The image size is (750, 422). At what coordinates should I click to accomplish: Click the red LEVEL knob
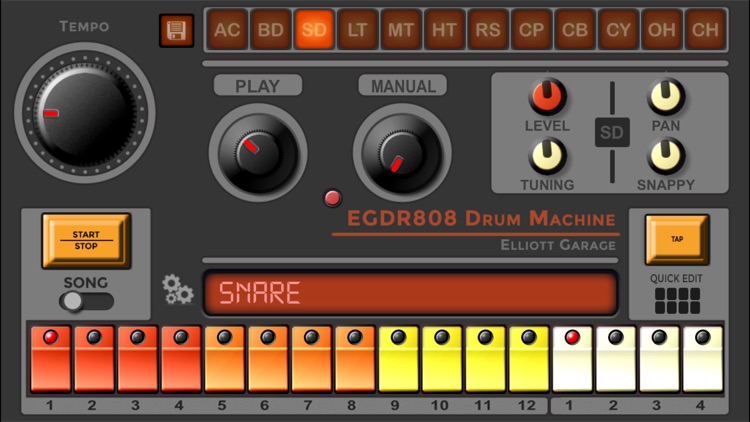(547, 96)
